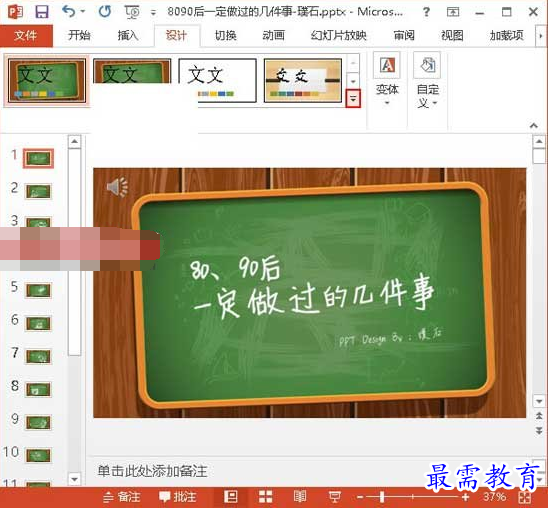Open the 视图 (View) tab
This screenshot has width=548, height=508.
[x=452, y=35]
